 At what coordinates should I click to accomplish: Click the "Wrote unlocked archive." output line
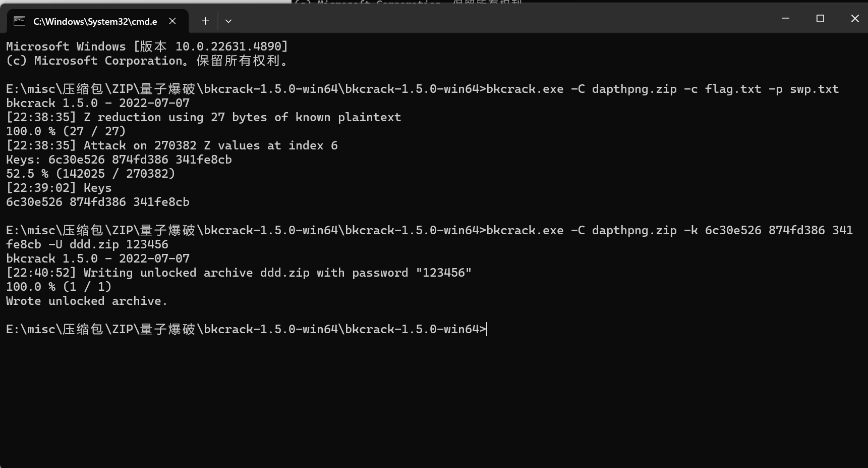(x=86, y=301)
